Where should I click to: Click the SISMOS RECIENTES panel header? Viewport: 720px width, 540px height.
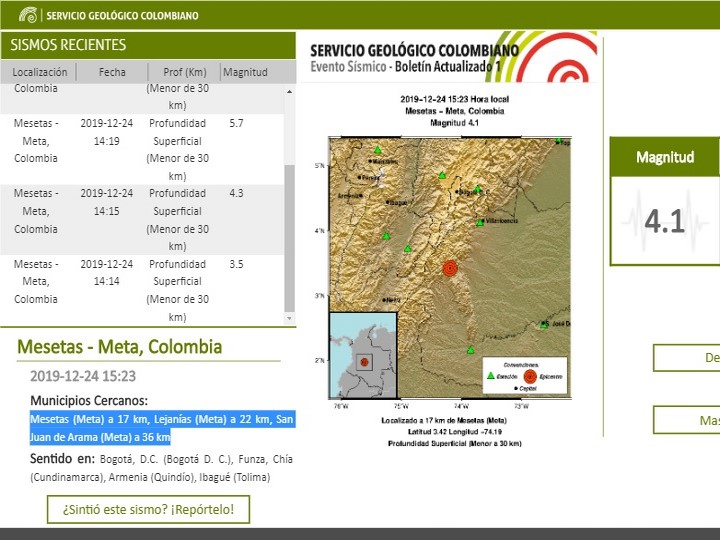(148, 45)
